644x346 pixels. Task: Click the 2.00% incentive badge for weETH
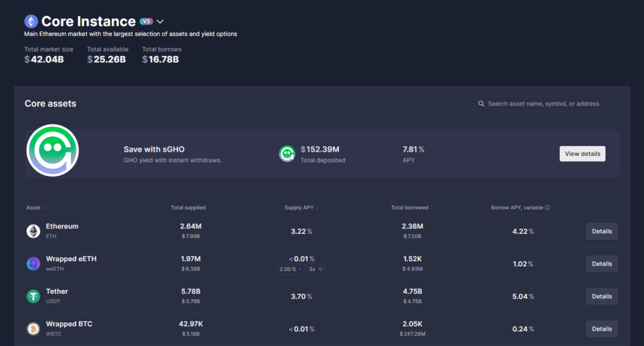[291, 269]
